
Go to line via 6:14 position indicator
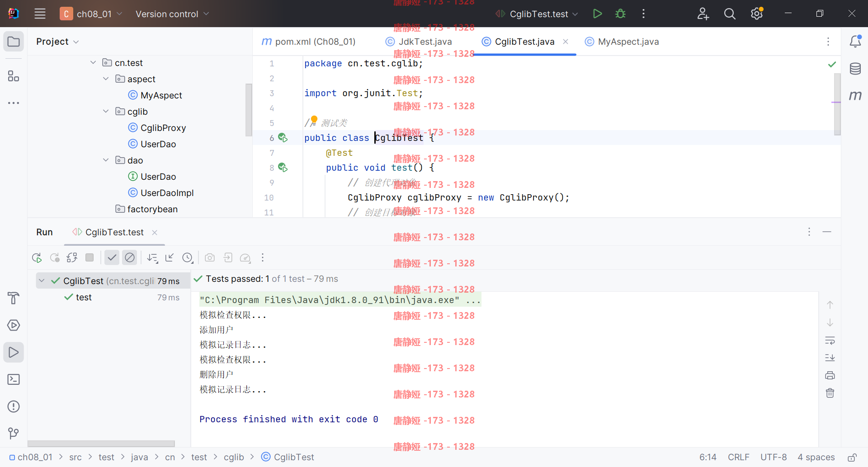pos(708,457)
